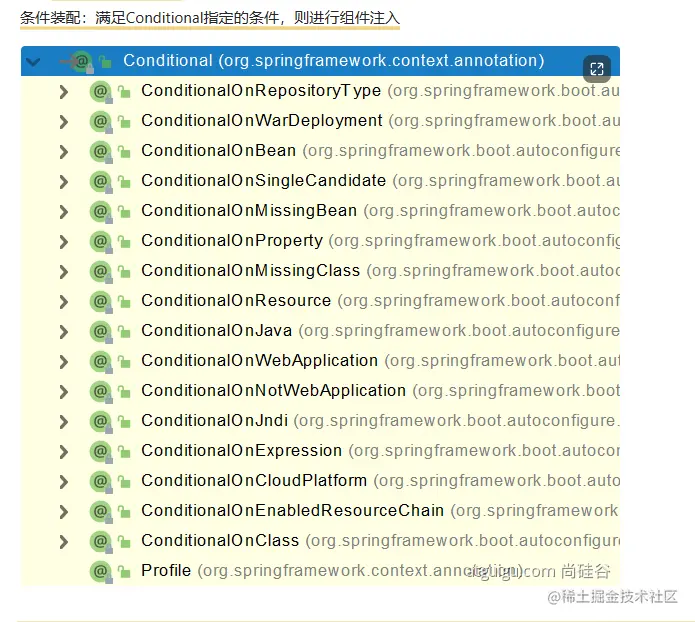This screenshot has width=695, height=622.
Task: Select the ConditionalOnClass row
Action: coord(320,541)
